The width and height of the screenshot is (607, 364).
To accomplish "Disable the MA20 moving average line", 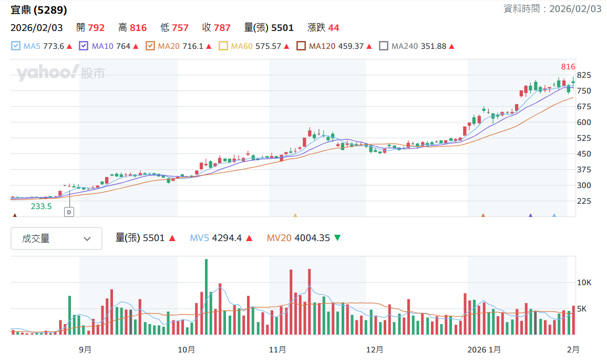I will 150,46.
